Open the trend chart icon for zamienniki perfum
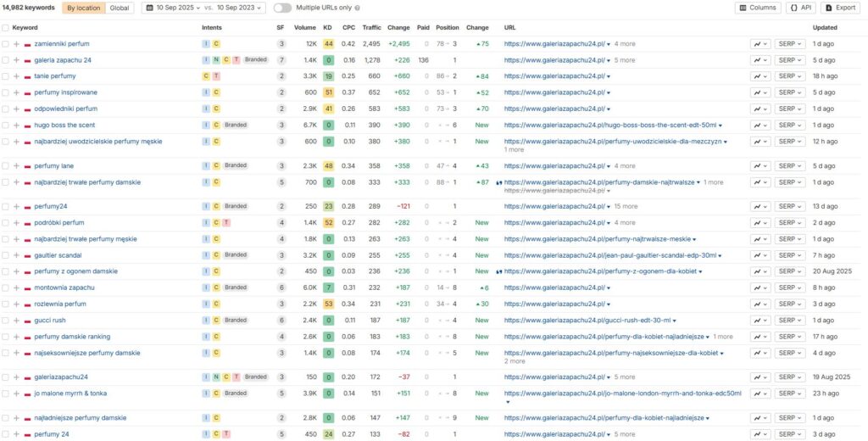This screenshot has height=441, width=868. pyautogui.click(x=760, y=44)
